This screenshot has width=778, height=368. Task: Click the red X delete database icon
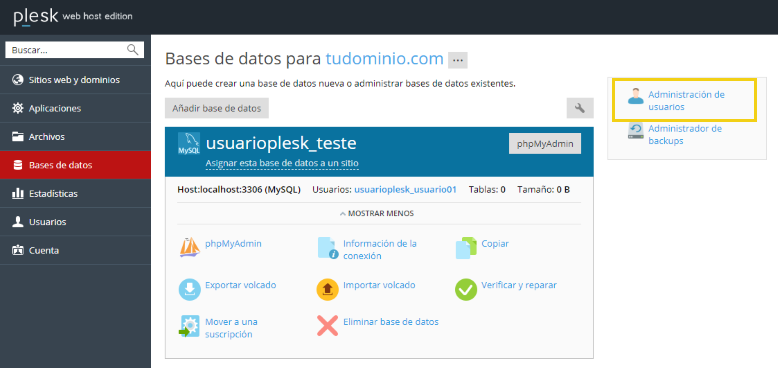click(x=327, y=326)
